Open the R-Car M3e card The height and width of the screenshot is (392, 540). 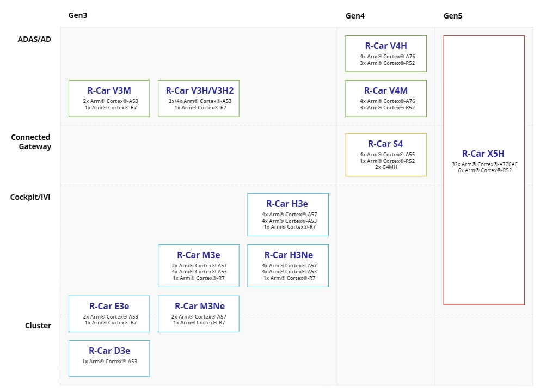[199, 266]
